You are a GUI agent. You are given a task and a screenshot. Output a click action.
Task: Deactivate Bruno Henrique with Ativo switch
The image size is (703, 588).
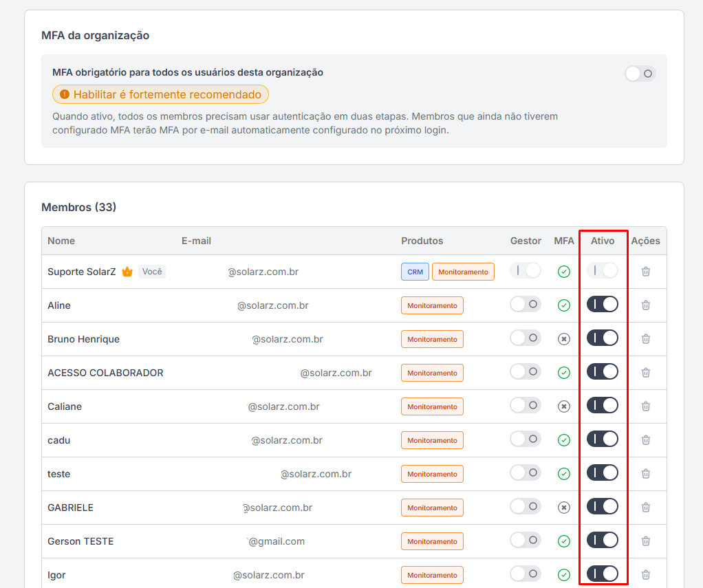[603, 338]
